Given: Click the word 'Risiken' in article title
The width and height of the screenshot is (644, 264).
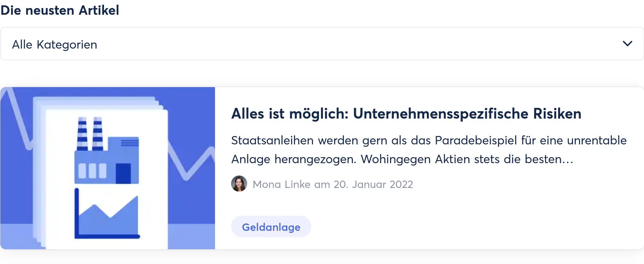Looking at the screenshot, I should click(557, 114).
